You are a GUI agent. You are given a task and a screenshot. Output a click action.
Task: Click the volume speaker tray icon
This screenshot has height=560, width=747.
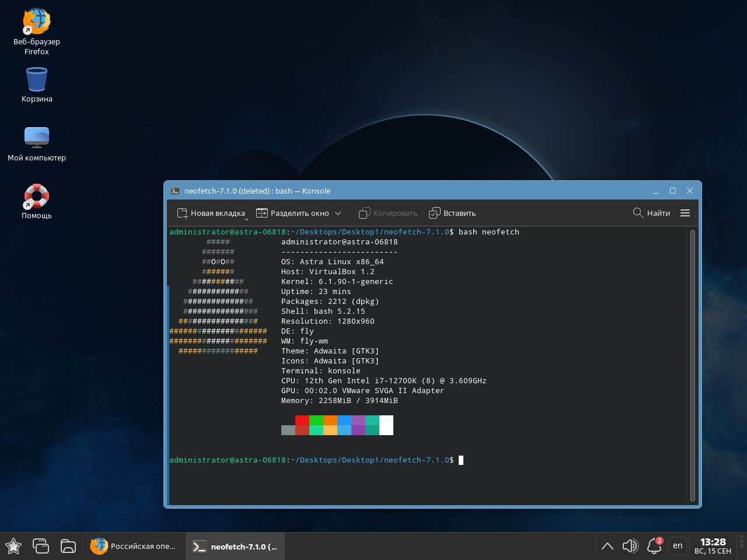pyautogui.click(x=630, y=547)
